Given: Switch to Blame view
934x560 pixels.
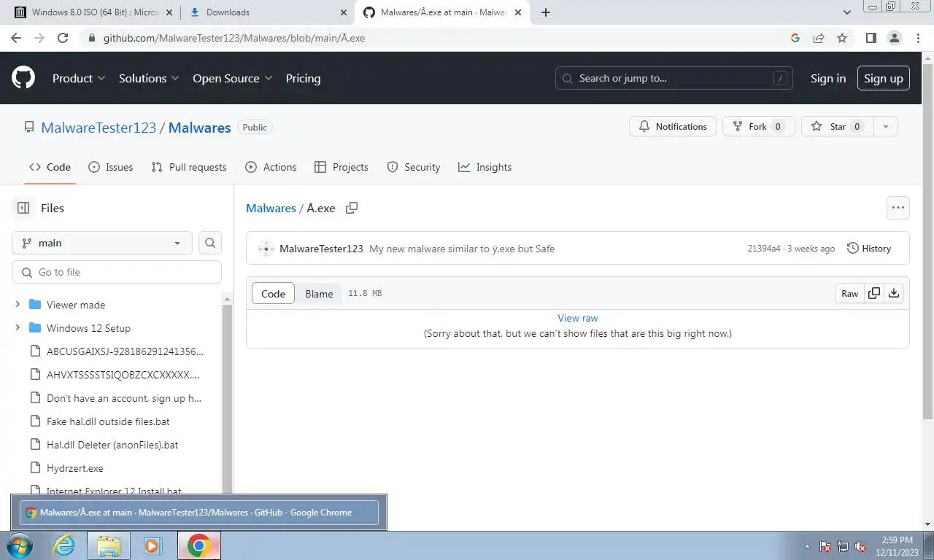Looking at the screenshot, I should coord(319,293).
